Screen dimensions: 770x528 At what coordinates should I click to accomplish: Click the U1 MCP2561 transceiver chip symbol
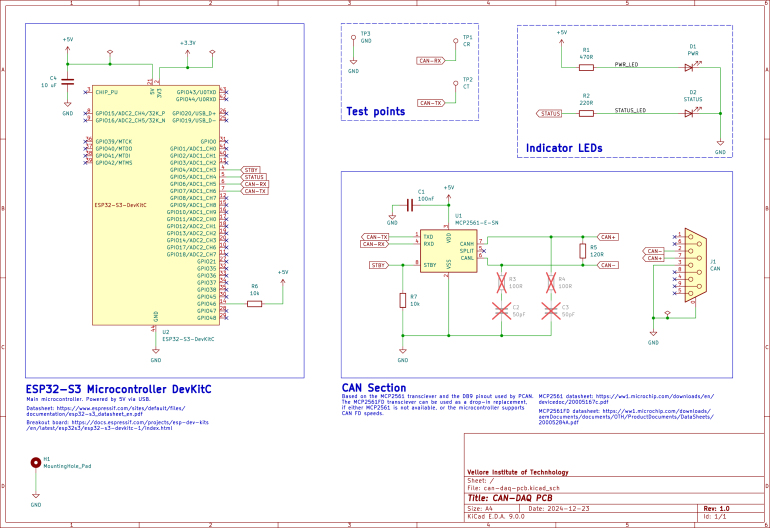pyautogui.click(x=448, y=251)
